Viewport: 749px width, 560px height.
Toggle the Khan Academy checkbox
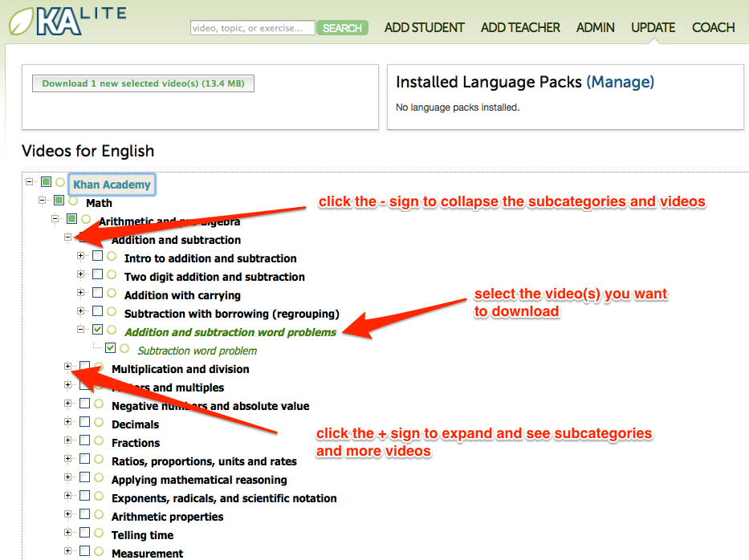pyautogui.click(x=46, y=182)
